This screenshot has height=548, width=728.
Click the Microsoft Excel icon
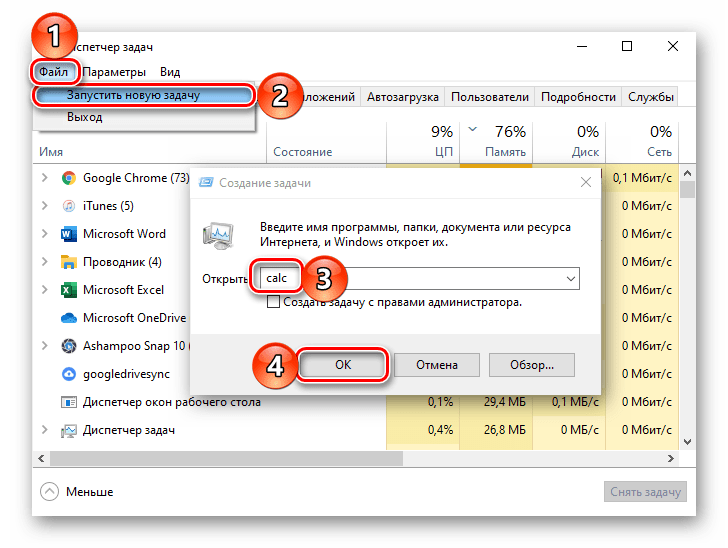click(x=69, y=290)
